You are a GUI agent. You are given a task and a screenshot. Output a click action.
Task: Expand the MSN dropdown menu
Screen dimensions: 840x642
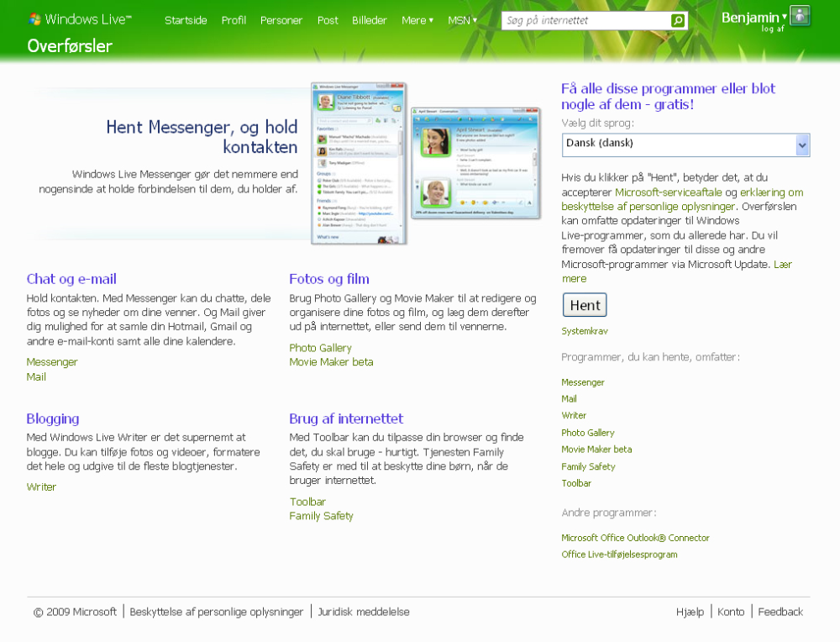(462, 20)
